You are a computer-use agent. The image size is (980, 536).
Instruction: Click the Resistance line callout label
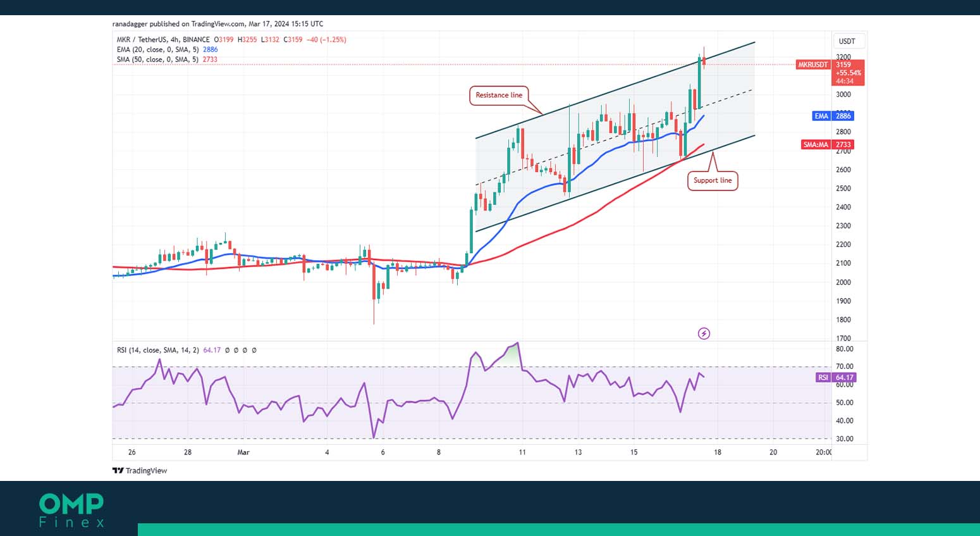point(499,95)
